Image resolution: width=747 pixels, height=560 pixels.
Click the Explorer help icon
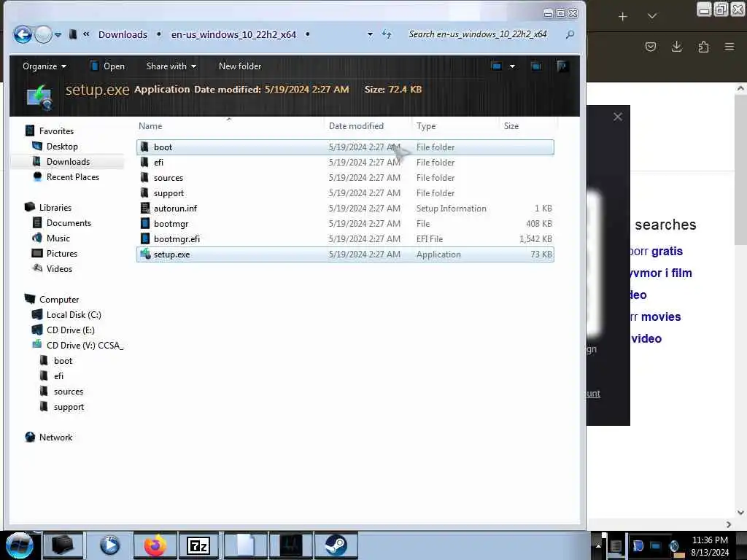click(x=562, y=66)
